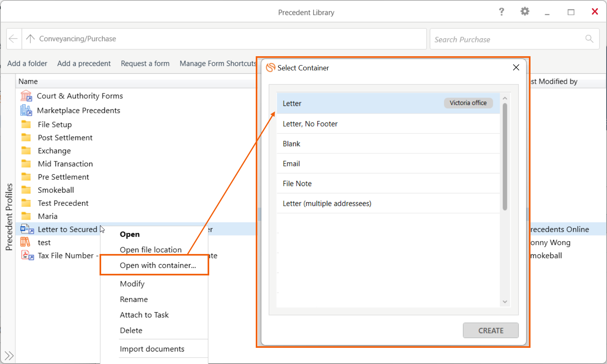Click the Maria folder icon
This screenshot has height=364, width=607.
point(26,216)
